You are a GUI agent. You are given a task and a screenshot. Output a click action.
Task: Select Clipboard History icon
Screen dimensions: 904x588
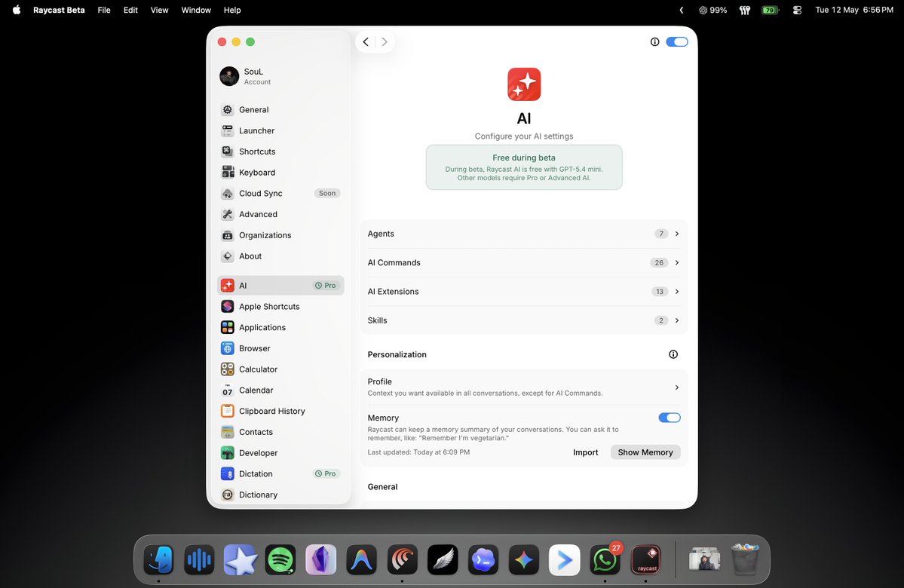[228, 411]
